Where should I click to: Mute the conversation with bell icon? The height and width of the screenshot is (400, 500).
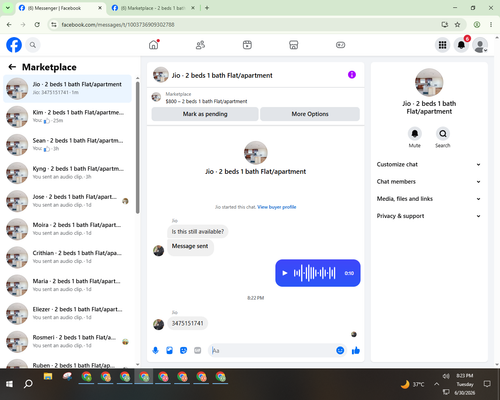pyautogui.click(x=415, y=134)
